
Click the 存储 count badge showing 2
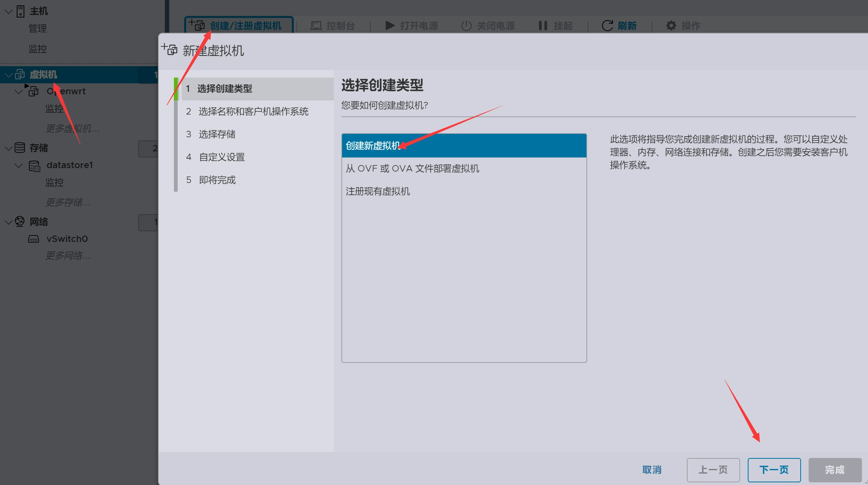coord(148,148)
